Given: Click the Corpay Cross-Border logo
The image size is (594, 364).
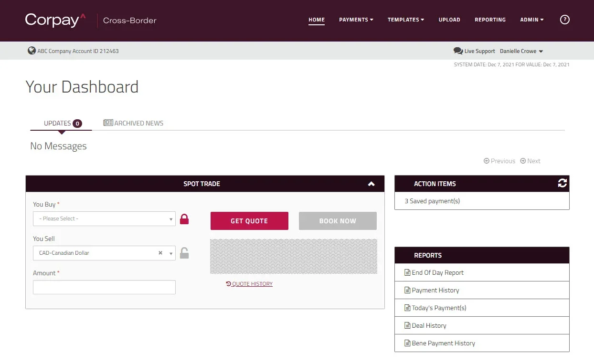Looking at the screenshot, I should click(91, 20).
